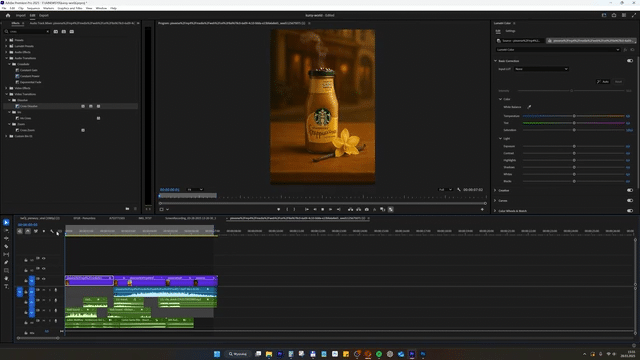Open the Windows Start menu

[217, 354]
